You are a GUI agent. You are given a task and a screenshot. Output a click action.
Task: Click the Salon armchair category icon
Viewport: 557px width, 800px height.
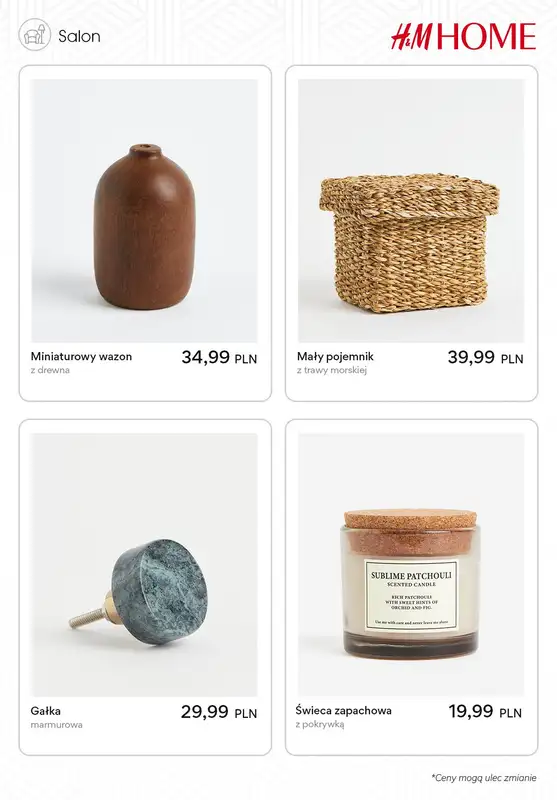coord(34,35)
